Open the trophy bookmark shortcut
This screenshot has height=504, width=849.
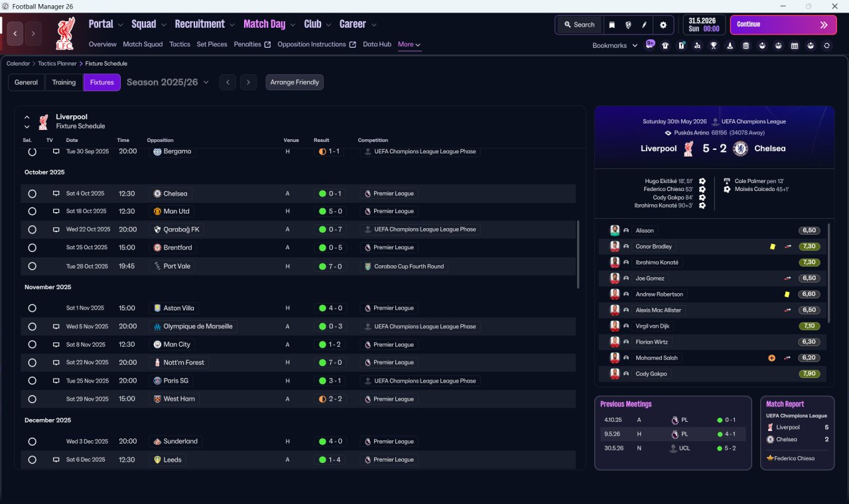714,46
